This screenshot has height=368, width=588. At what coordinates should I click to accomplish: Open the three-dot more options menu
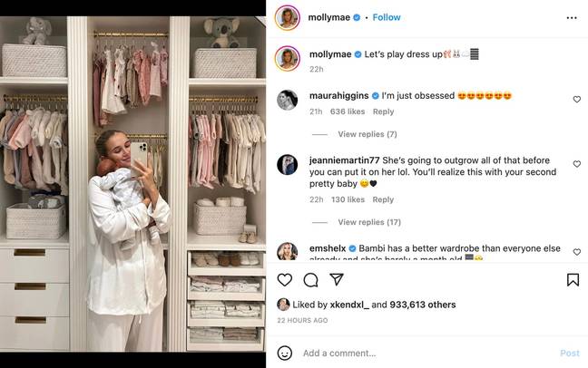[x=572, y=17]
